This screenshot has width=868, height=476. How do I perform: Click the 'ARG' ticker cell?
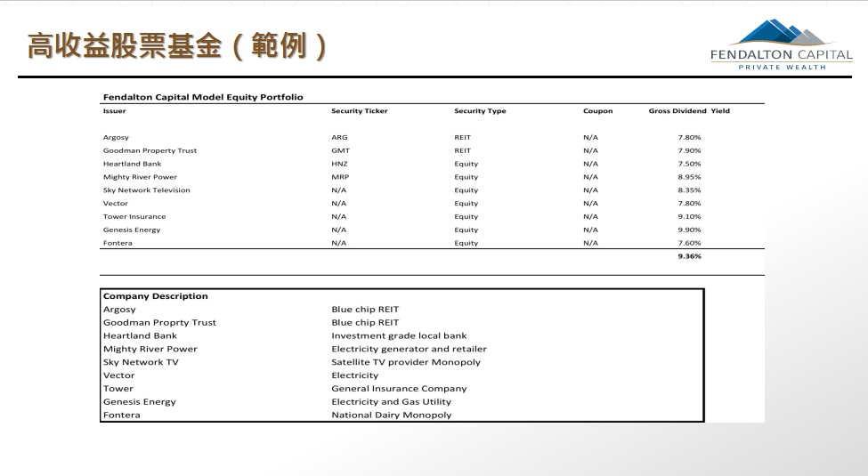point(339,137)
